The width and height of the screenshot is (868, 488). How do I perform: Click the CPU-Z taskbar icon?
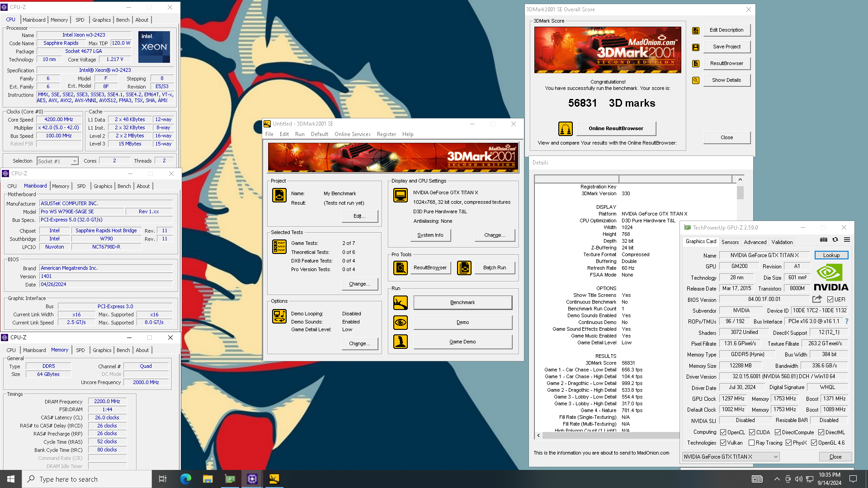pos(252,479)
